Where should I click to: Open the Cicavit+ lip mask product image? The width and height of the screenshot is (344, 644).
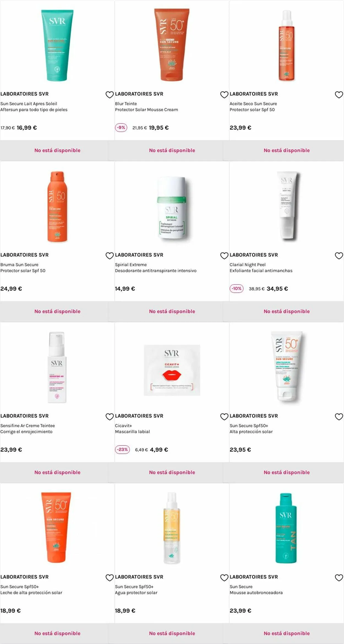[x=172, y=370]
